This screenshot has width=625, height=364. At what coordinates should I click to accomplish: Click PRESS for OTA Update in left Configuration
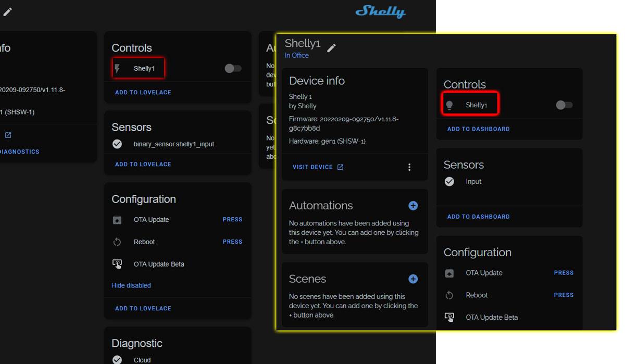[x=232, y=220]
